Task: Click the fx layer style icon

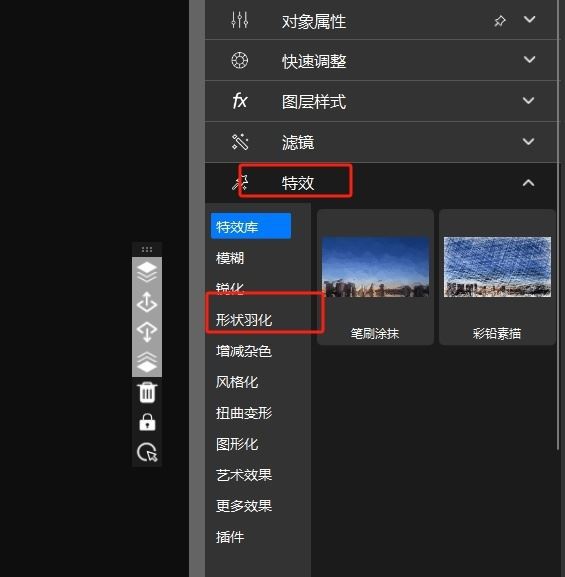Action: 240,100
